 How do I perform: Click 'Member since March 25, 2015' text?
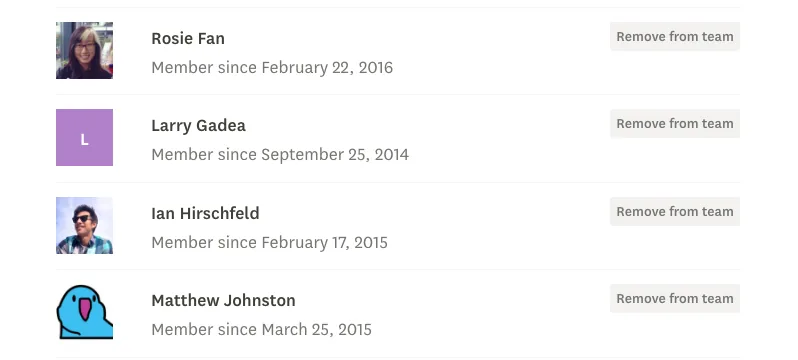[x=262, y=330]
